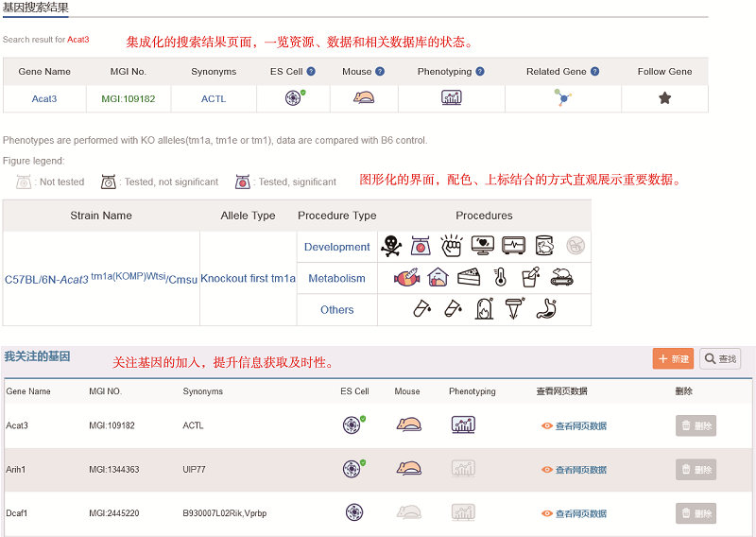Open the Acat3 gene name link
756x537 pixels.
point(44,99)
